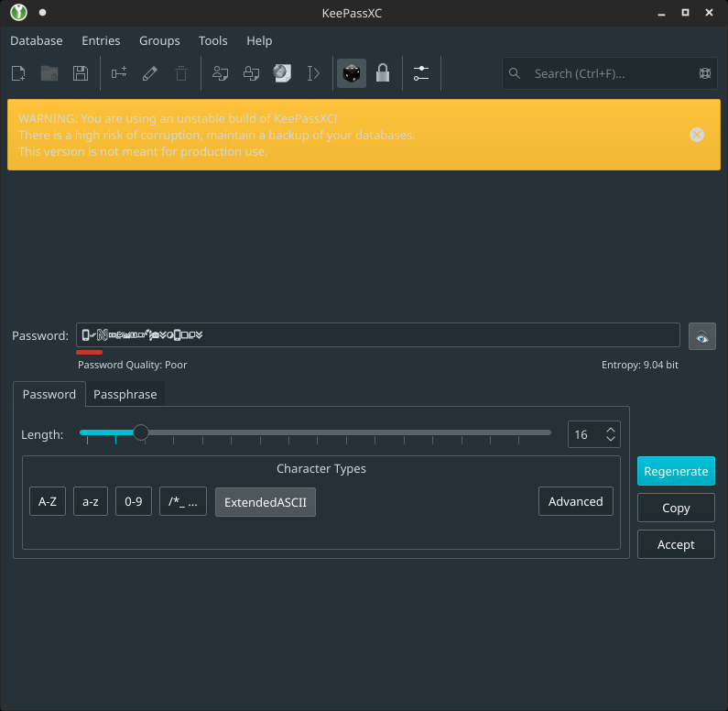The width and height of the screenshot is (728, 711).
Task: Click the Search (Ctrl+F) field
Action: pos(610,73)
